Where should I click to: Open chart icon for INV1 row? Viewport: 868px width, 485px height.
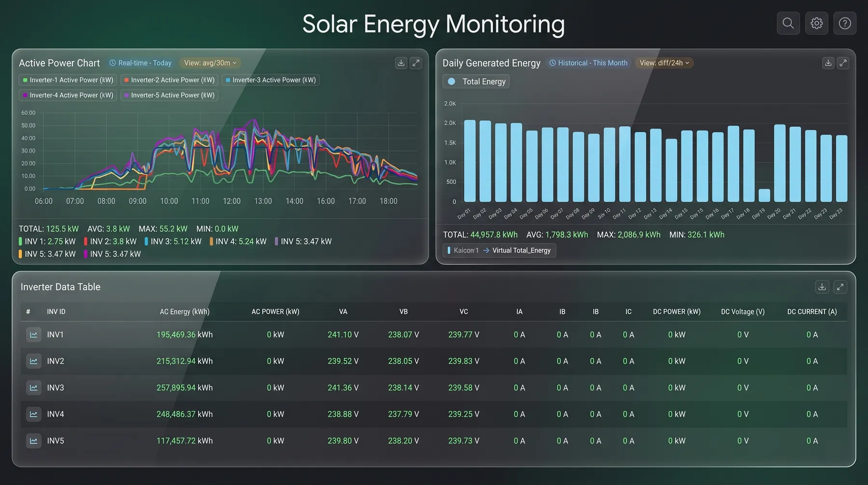click(34, 335)
